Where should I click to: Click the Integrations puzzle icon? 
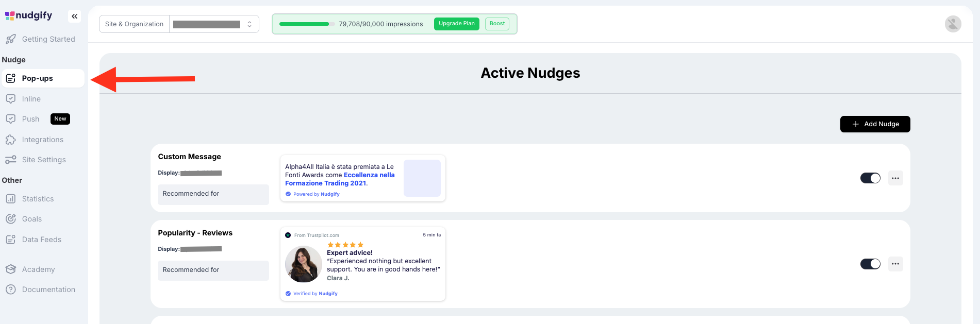tap(11, 140)
